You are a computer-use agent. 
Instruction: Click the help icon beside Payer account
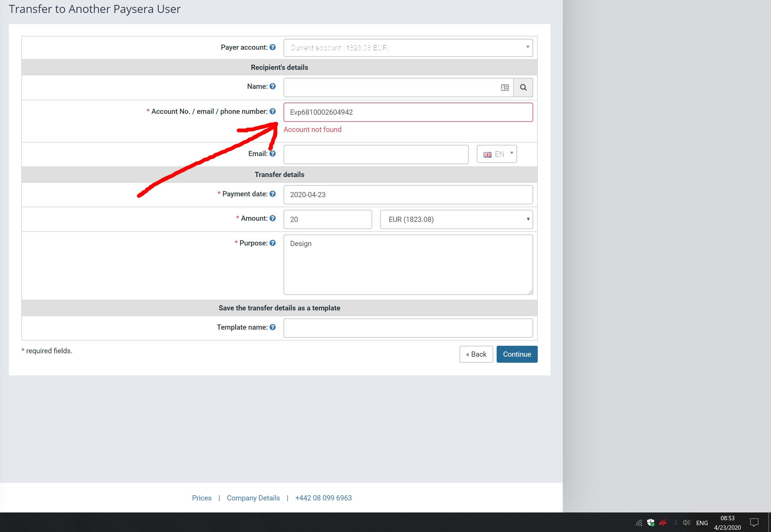tap(272, 47)
